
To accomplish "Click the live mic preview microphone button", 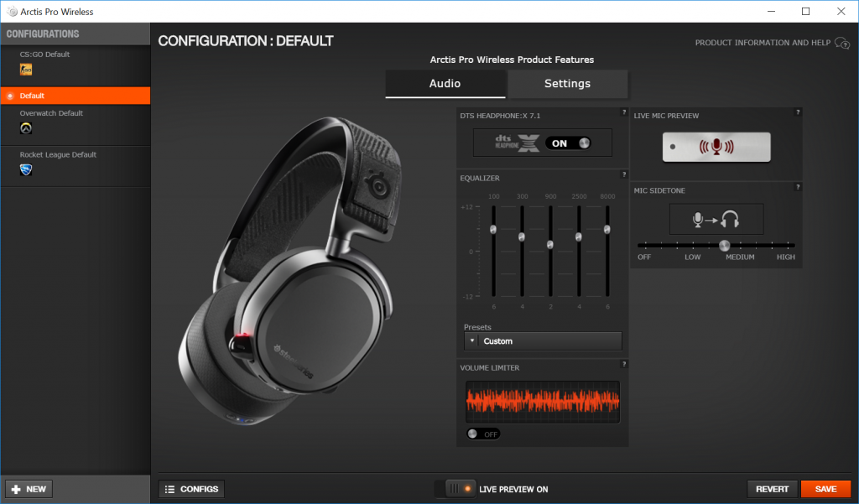I will [x=716, y=147].
